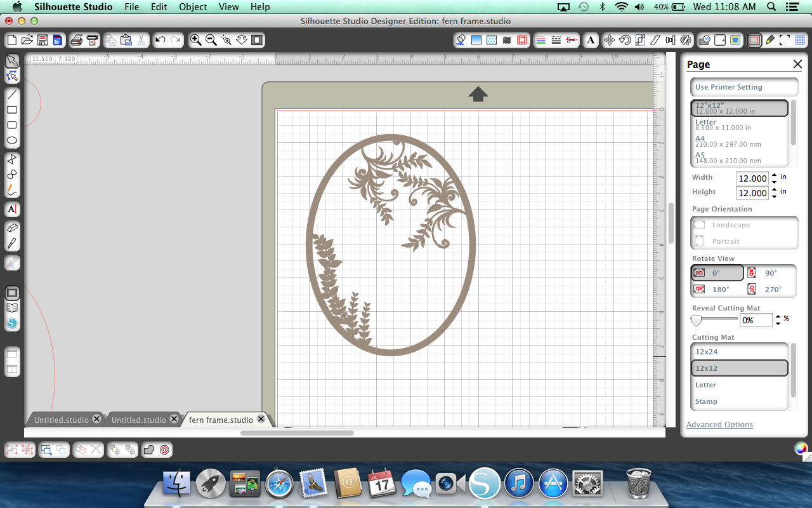
Task: Select the Draw a Polygon tool
Action: click(12, 159)
